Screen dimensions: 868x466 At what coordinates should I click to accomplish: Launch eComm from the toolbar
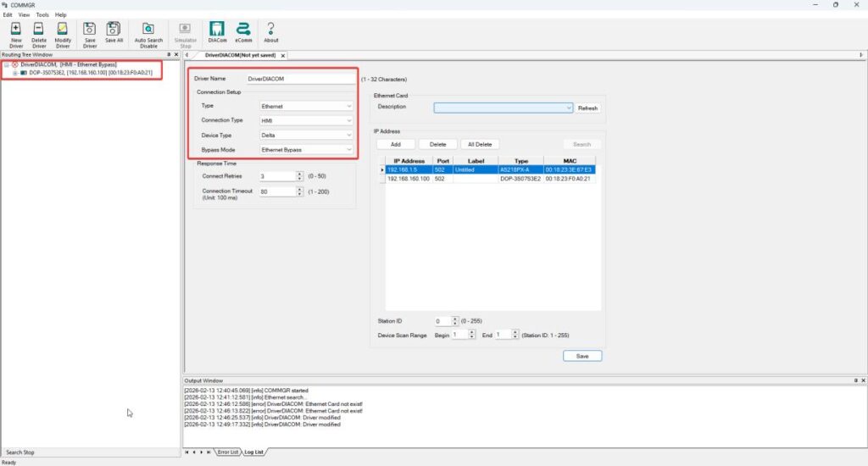(x=243, y=31)
